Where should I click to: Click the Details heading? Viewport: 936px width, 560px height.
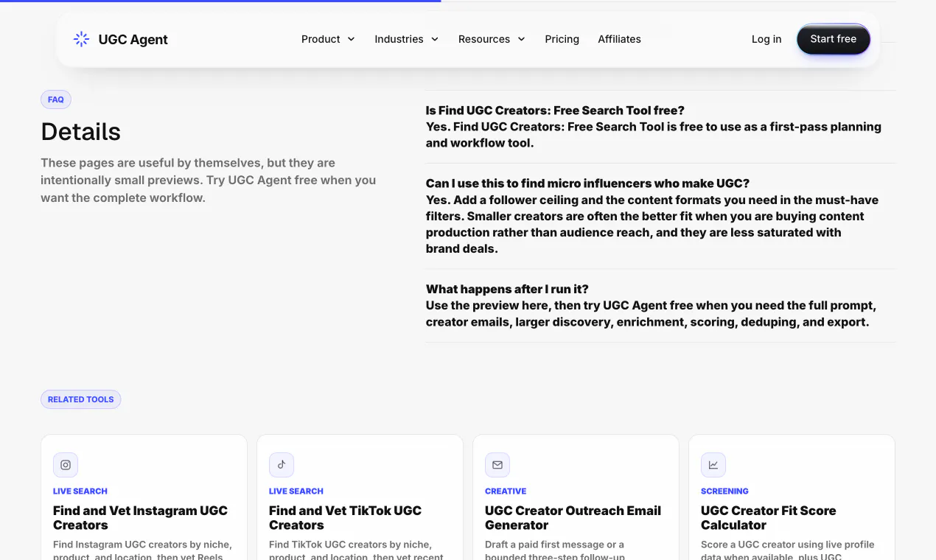tap(81, 132)
